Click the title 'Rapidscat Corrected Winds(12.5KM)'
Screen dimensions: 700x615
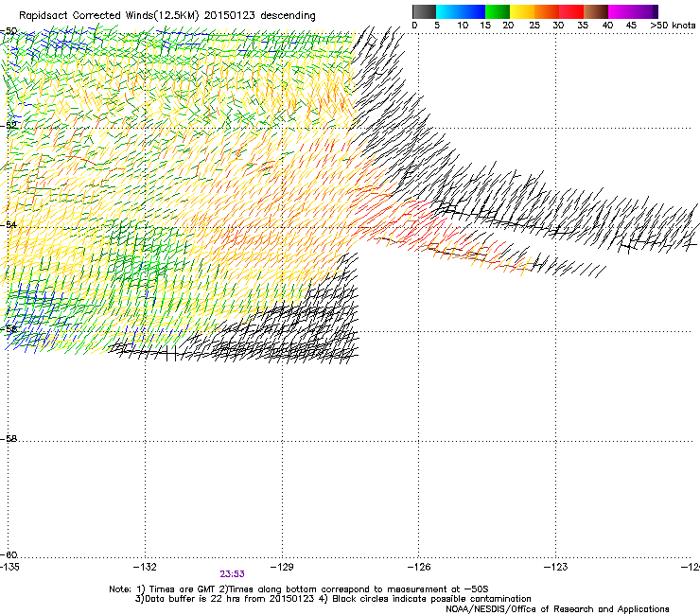(109, 16)
